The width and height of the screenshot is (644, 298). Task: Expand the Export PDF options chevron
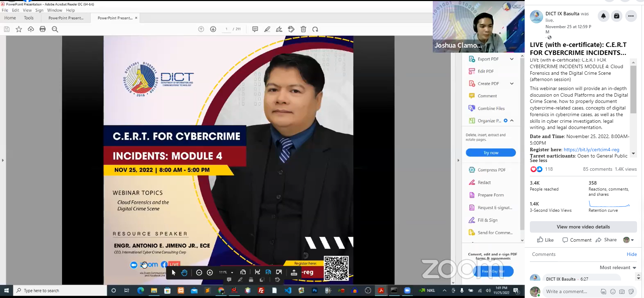[x=512, y=59]
